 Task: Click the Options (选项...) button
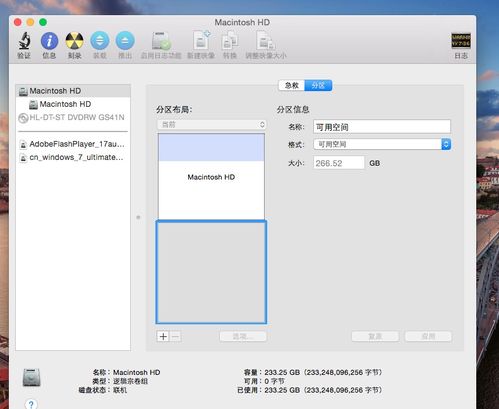(x=243, y=336)
